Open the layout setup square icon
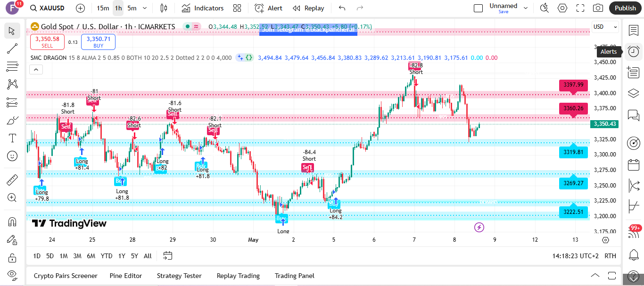 [x=478, y=8]
